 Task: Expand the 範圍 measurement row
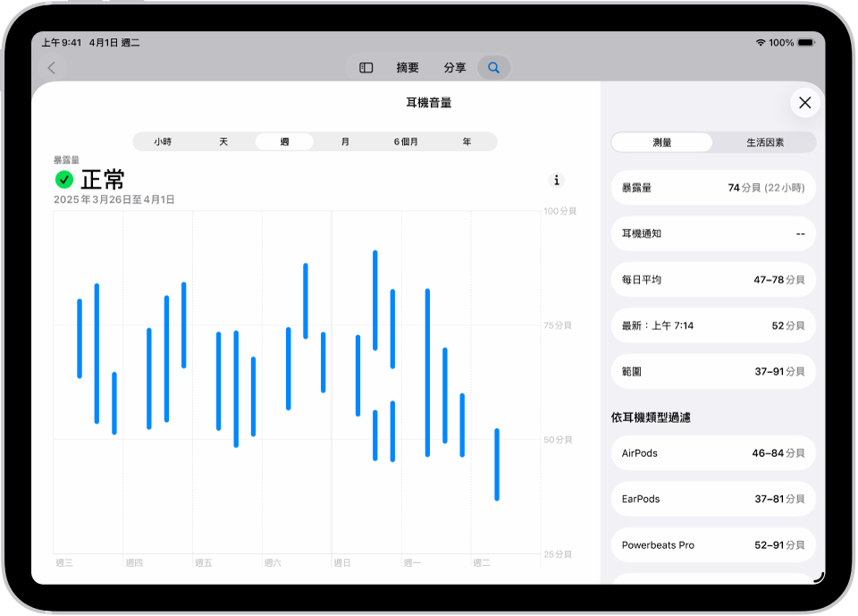(712, 371)
